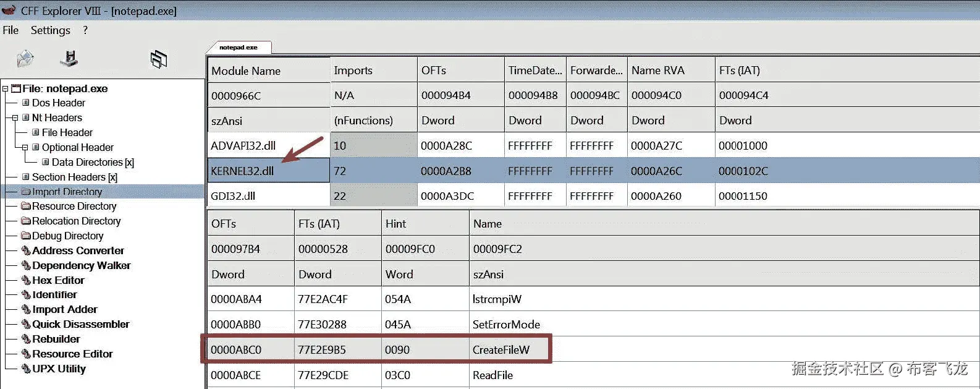Open Section Headers [x] tree item
The height and width of the screenshot is (389, 980).
click(75, 177)
